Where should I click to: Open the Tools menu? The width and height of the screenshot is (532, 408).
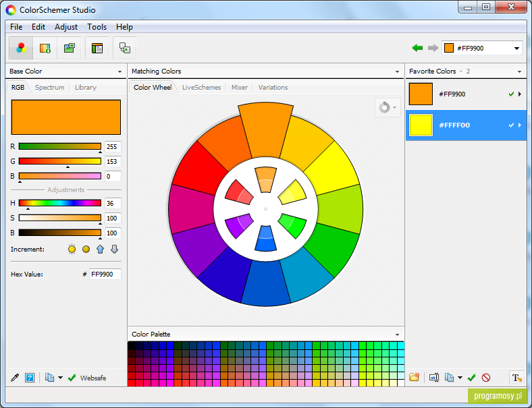(x=97, y=27)
